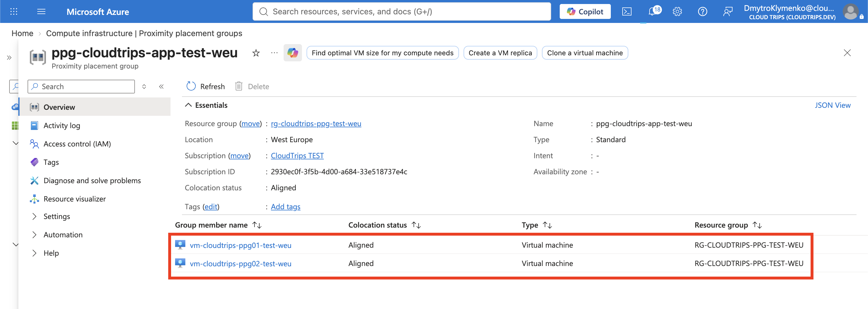This screenshot has height=309, width=868.
Task: Sort by Type column
Action: click(x=537, y=225)
